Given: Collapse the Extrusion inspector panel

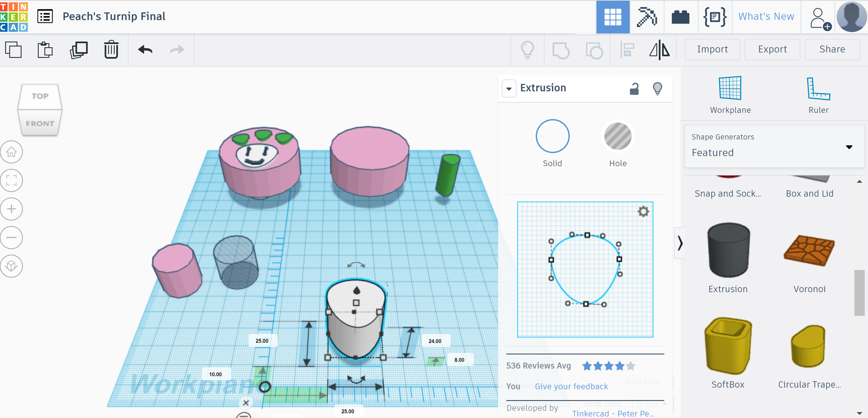Looking at the screenshot, I should click(509, 89).
